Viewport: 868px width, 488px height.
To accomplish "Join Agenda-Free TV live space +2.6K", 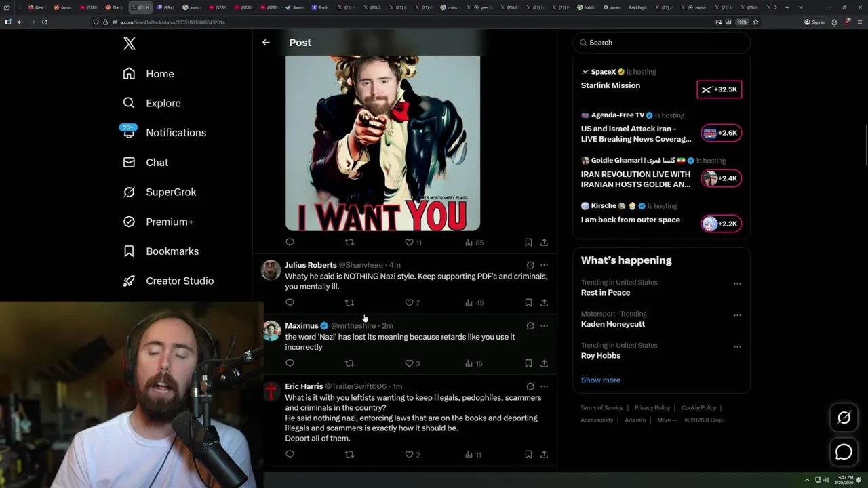I will 721,133.
